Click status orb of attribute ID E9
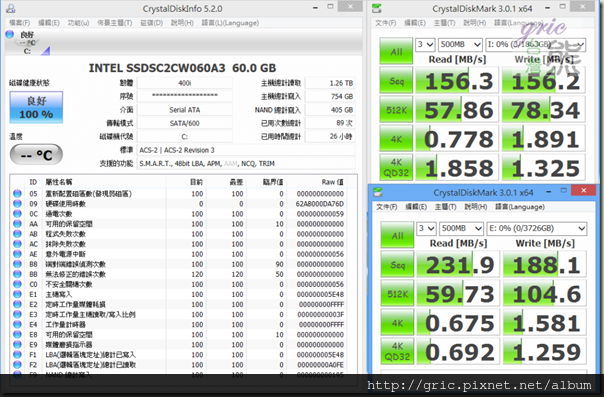Image resolution: width=604 pixels, height=397 pixels. [17, 344]
